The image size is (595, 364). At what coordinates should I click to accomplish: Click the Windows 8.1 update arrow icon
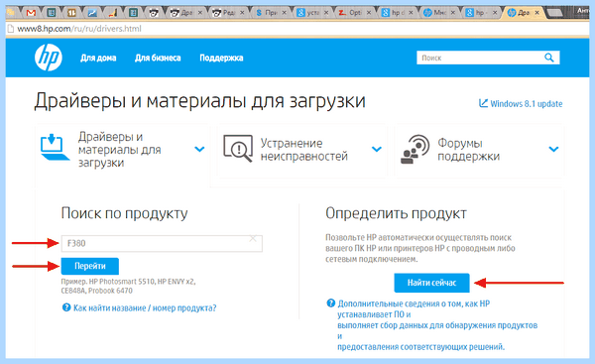pos(483,103)
